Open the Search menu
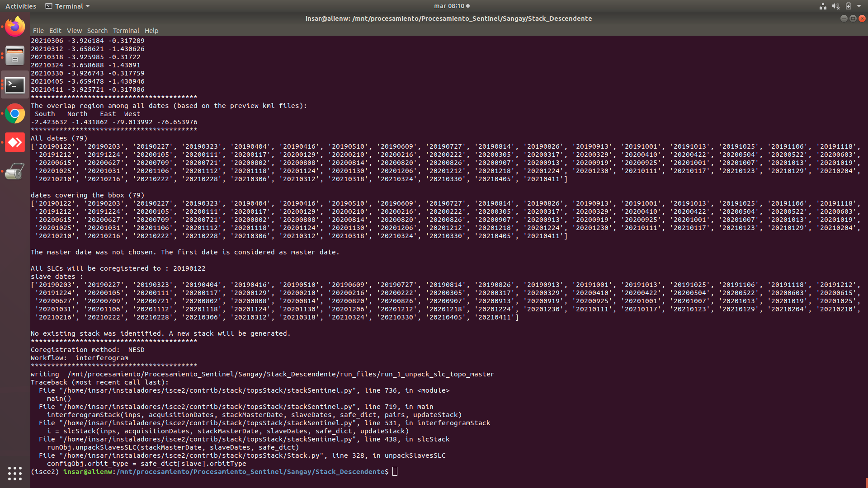Image resolution: width=868 pixels, height=488 pixels. click(97, 31)
